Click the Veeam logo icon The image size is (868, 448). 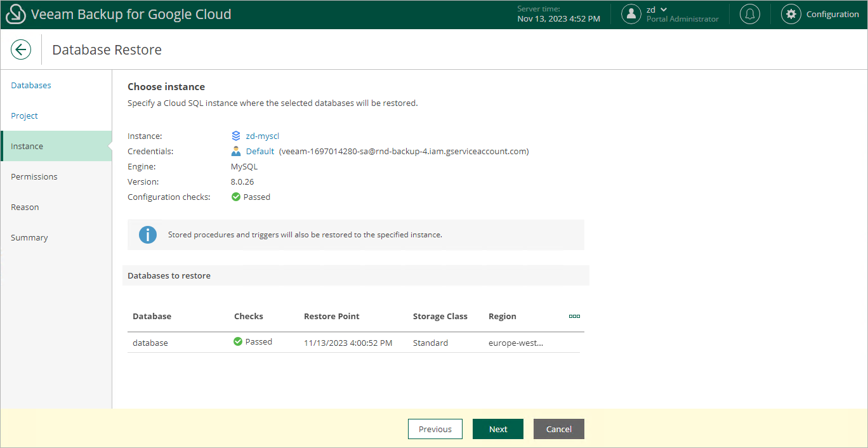[16, 14]
